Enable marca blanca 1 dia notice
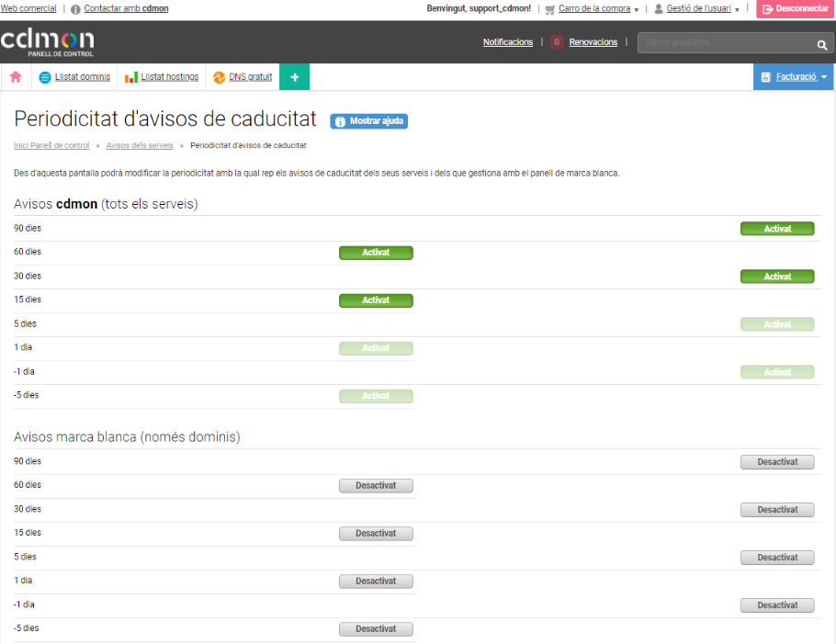836x644 pixels. point(376,582)
